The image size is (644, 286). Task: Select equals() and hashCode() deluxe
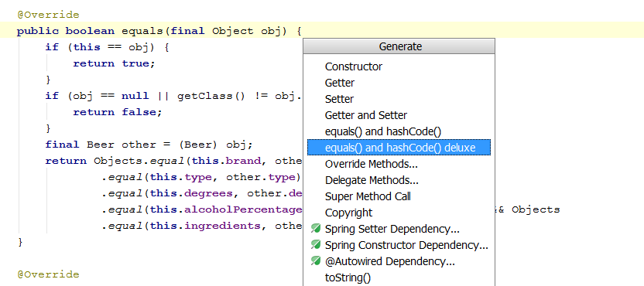pos(399,148)
